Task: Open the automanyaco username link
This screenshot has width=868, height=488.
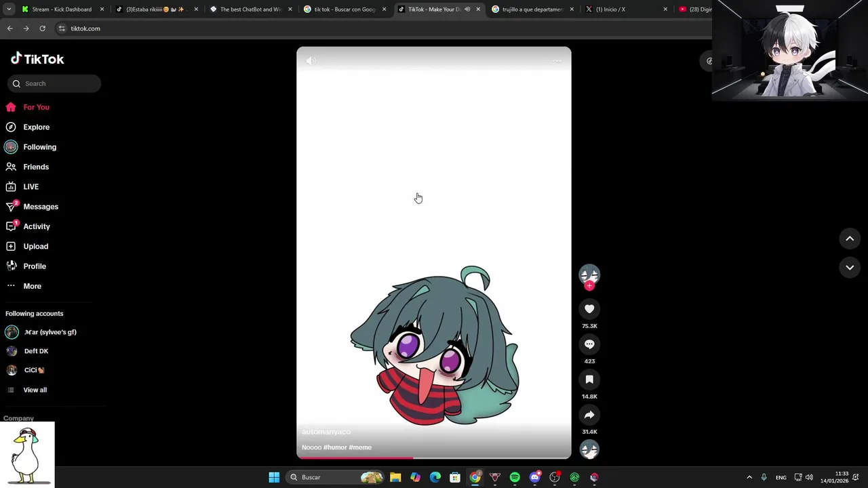Action: pyautogui.click(x=326, y=432)
